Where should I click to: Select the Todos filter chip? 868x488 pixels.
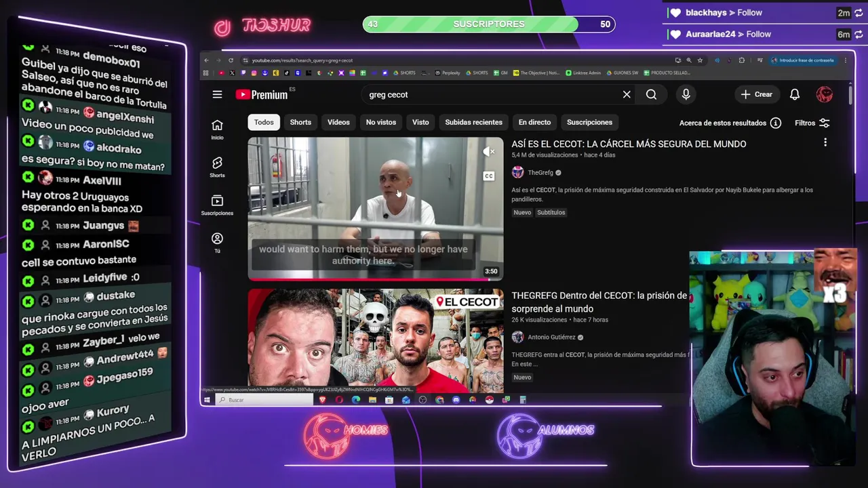pos(264,122)
